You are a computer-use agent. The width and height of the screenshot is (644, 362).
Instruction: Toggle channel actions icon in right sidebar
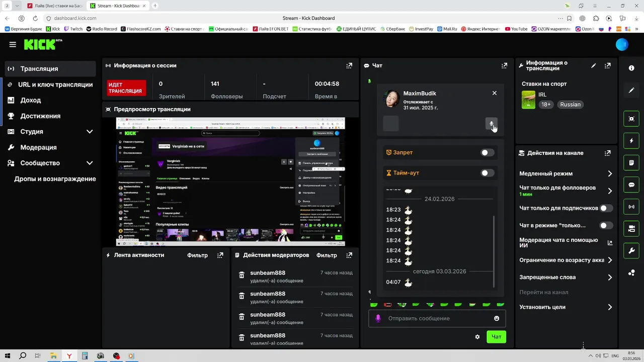pyautogui.click(x=631, y=229)
